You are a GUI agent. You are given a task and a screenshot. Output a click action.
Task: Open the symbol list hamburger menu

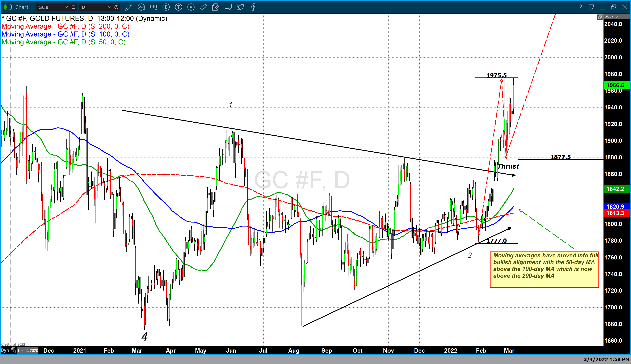click(73, 7)
